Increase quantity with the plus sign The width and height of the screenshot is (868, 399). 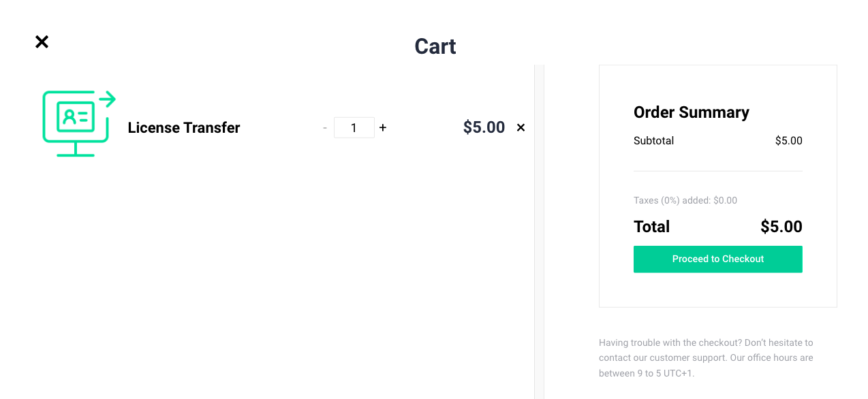383,127
